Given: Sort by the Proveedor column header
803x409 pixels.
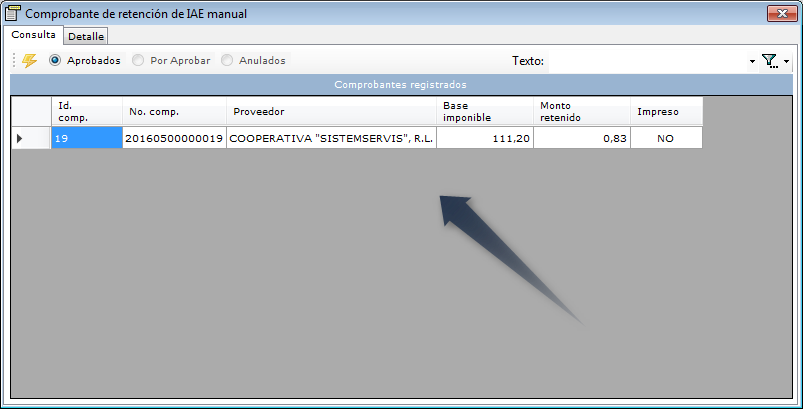Looking at the screenshot, I should (x=331, y=112).
